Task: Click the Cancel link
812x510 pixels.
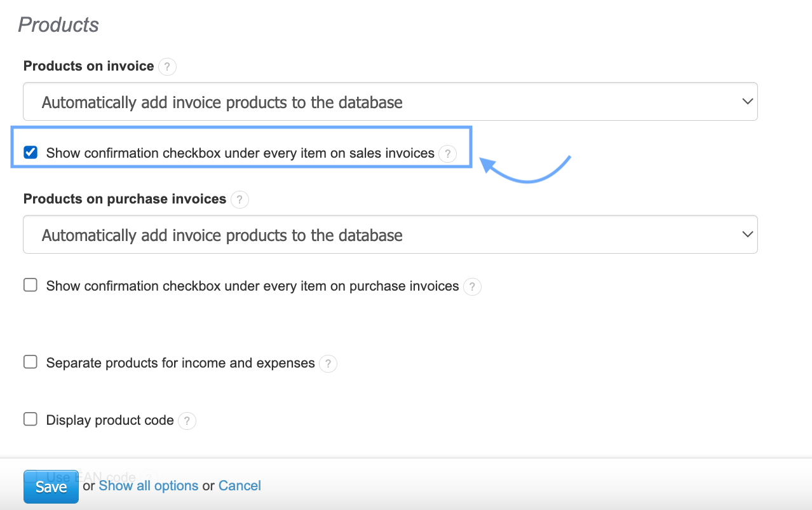Action: point(240,486)
